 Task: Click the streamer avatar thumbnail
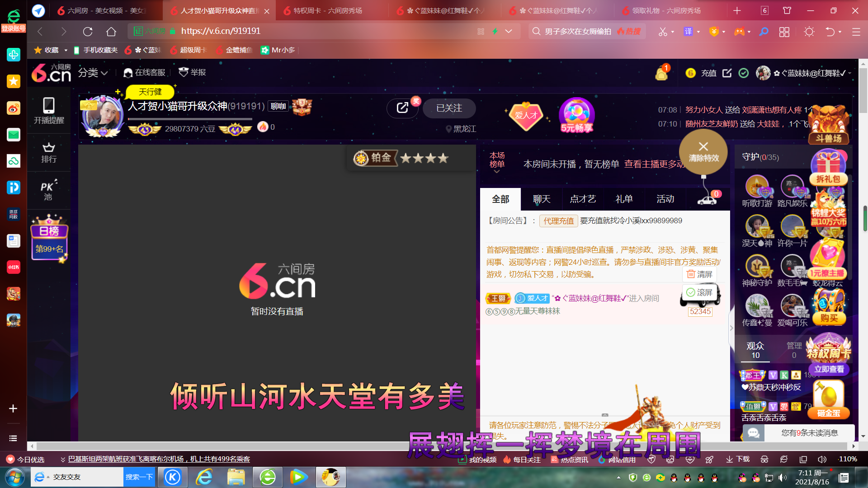click(x=102, y=115)
